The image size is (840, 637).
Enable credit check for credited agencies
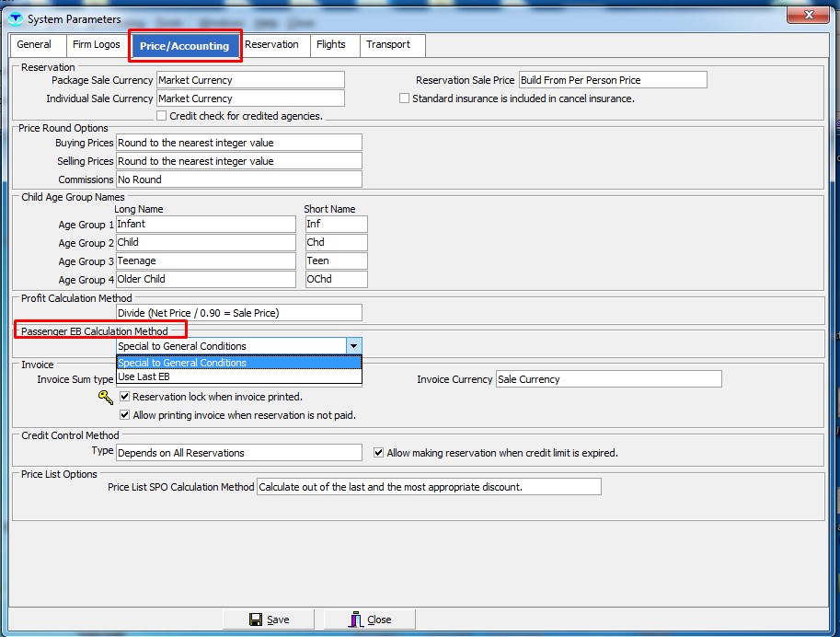(x=162, y=116)
